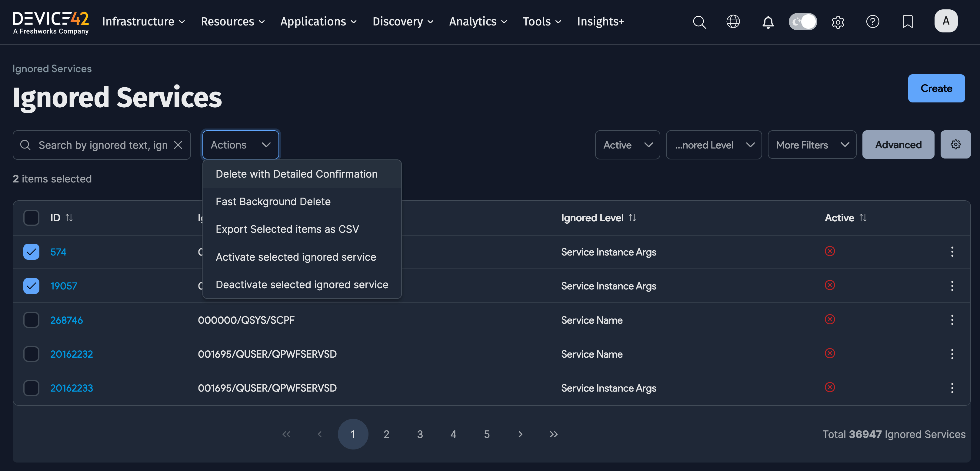Uncheck the checkbox for row 574
Viewport: 980px width, 471px height.
click(31, 252)
